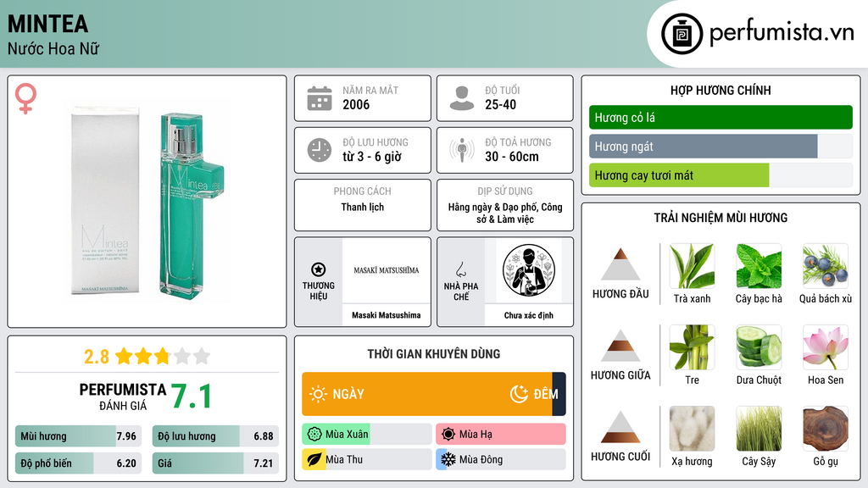
Task: Click the longevity value từ 3 - 6 giờ
Action: [x=372, y=157]
